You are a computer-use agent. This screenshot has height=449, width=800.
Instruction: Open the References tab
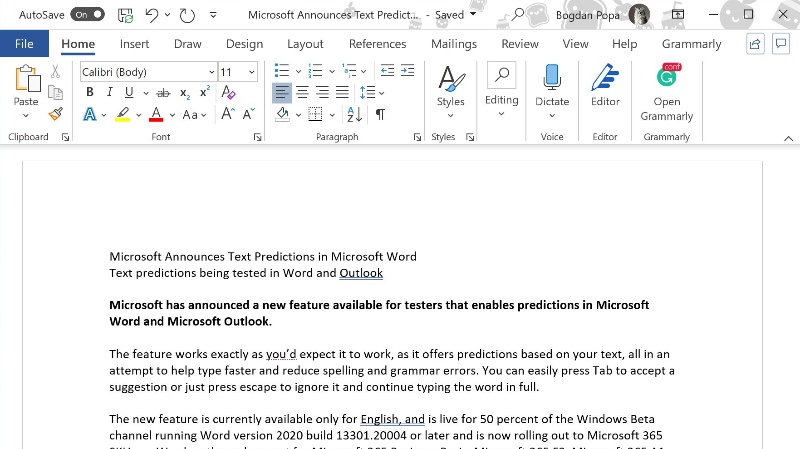(377, 44)
